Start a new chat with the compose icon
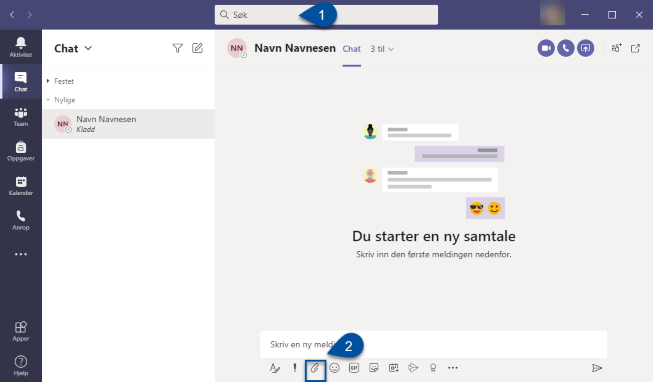This screenshot has width=653, height=382. click(x=197, y=48)
